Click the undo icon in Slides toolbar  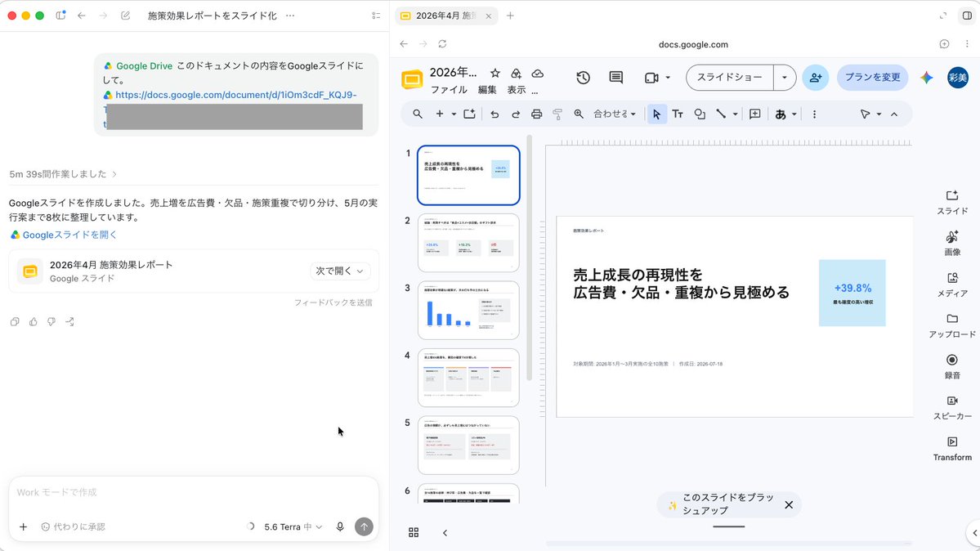494,114
